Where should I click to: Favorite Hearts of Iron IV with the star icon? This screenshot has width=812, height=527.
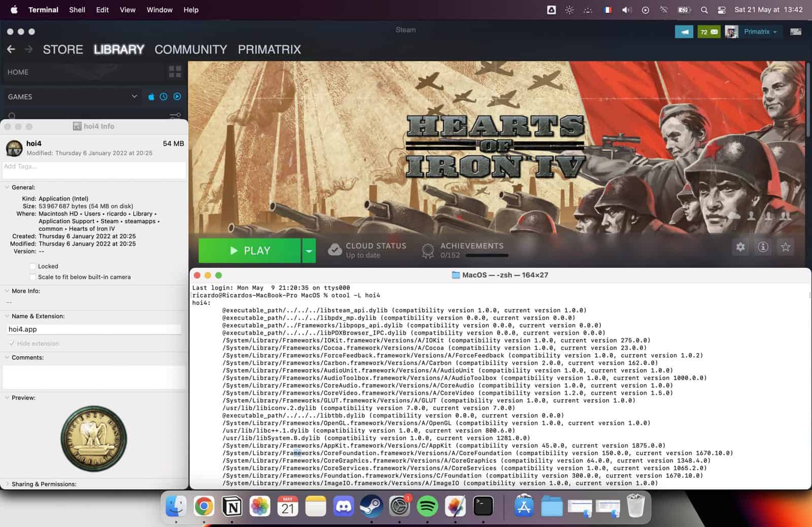[x=785, y=247]
